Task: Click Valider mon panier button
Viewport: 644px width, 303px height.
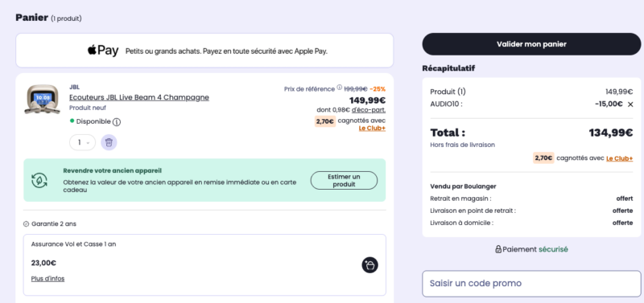Action: click(531, 44)
